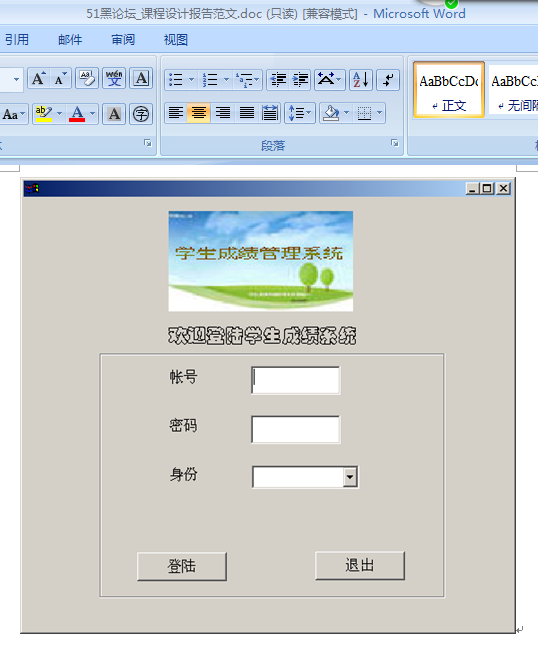This screenshot has width=538, height=663.
Task: Open Font dialog launcher
Action: (x=148, y=143)
